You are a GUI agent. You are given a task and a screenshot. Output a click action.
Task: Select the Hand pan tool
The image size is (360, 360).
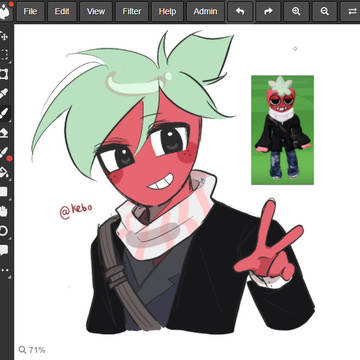click(x=4, y=211)
